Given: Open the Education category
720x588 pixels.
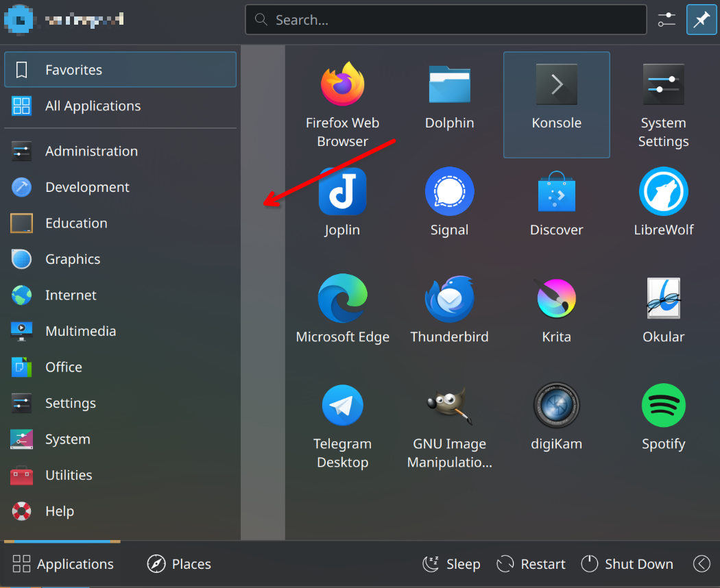Looking at the screenshot, I should (120, 223).
